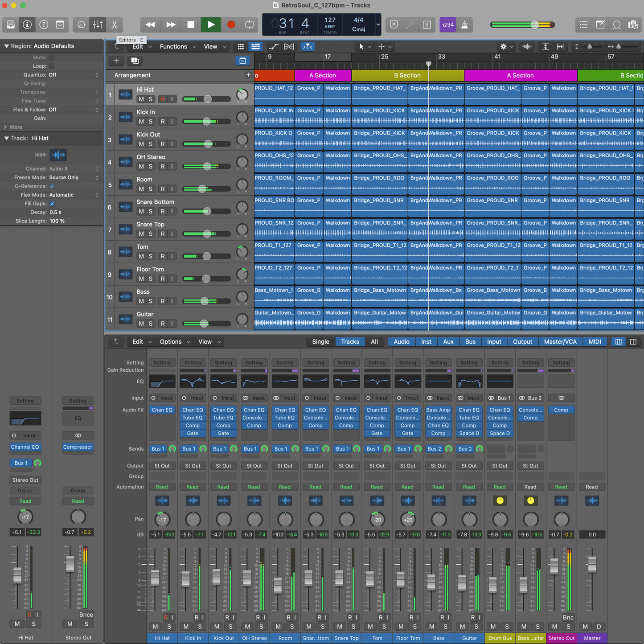
Task: Click Read automation button on Bass channel
Action: tap(438, 487)
